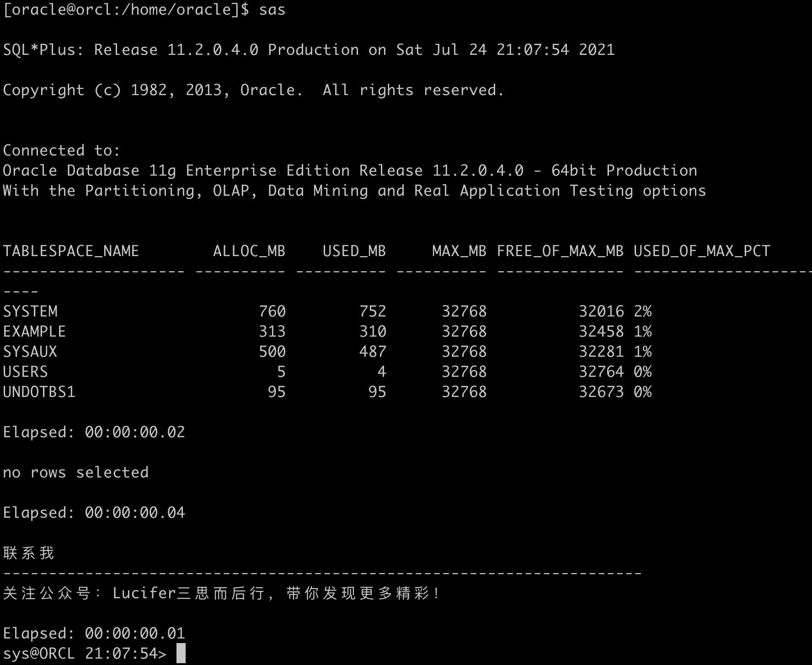812x665 pixels.
Task: Click the SYSTEM tablespace name
Action: pos(30,311)
